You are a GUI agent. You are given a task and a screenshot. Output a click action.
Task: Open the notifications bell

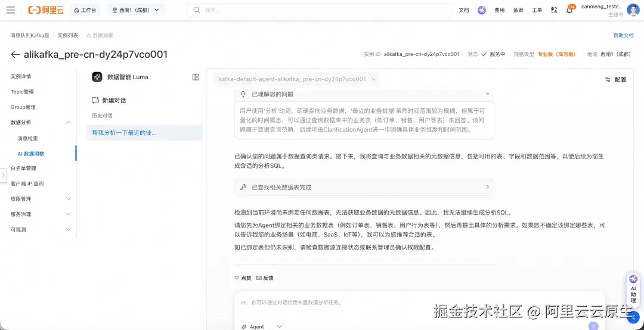click(x=569, y=10)
